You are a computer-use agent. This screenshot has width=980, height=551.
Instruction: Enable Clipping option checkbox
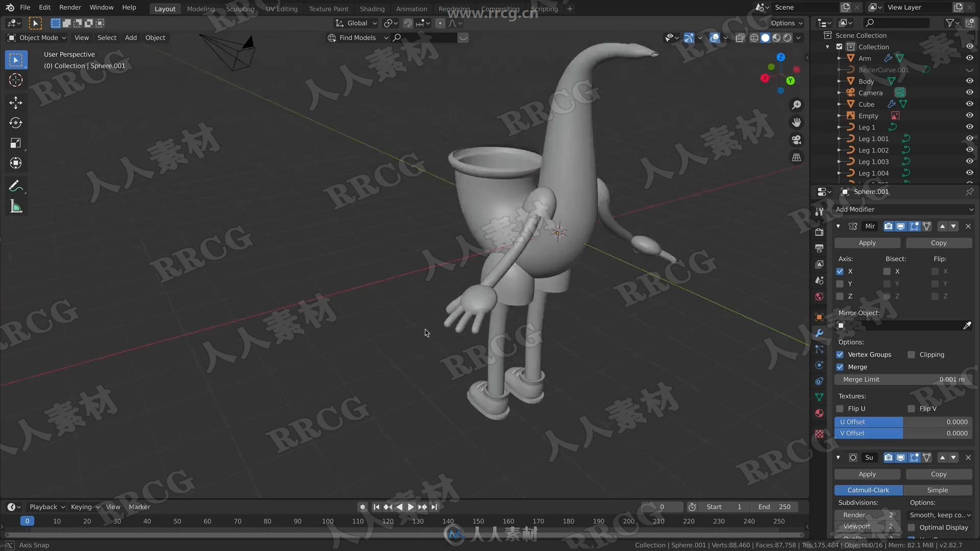pyautogui.click(x=911, y=354)
